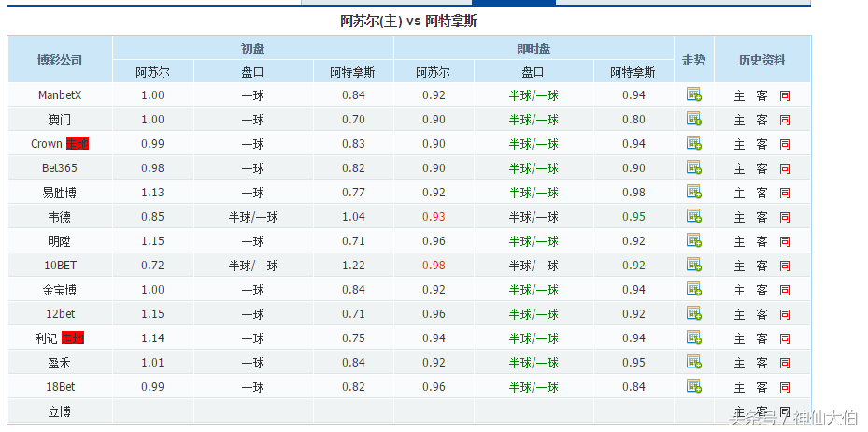
Task: Click the red 走地 badge beside 利记
Action: pos(73,338)
